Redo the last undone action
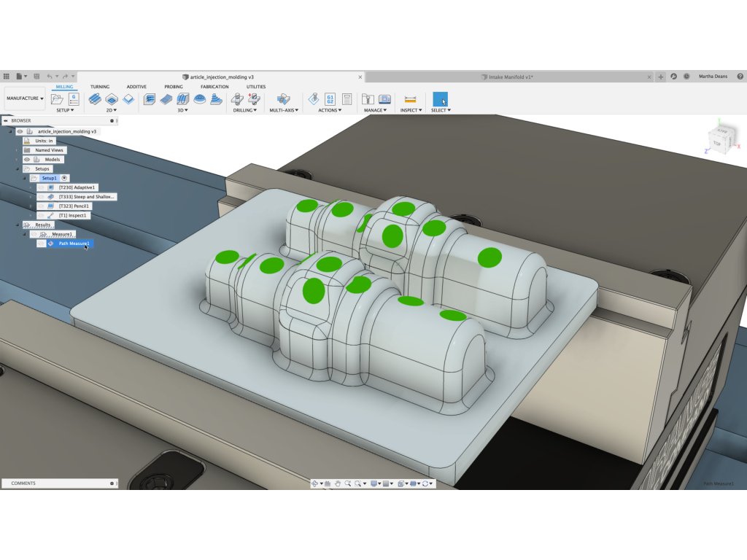Screen dimensions: 747x560 pyautogui.click(x=65, y=76)
